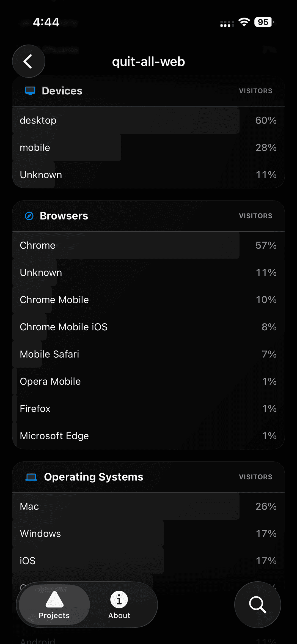The height and width of the screenshot is (644, 297).
Task: Tap the Operating Systems laptop icon
Action: coord(31,477)
